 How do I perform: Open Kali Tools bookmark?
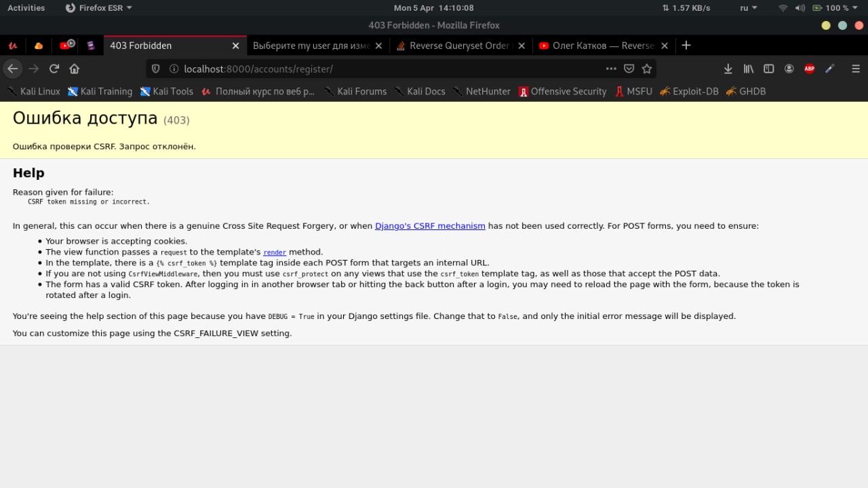click(167, 91)
